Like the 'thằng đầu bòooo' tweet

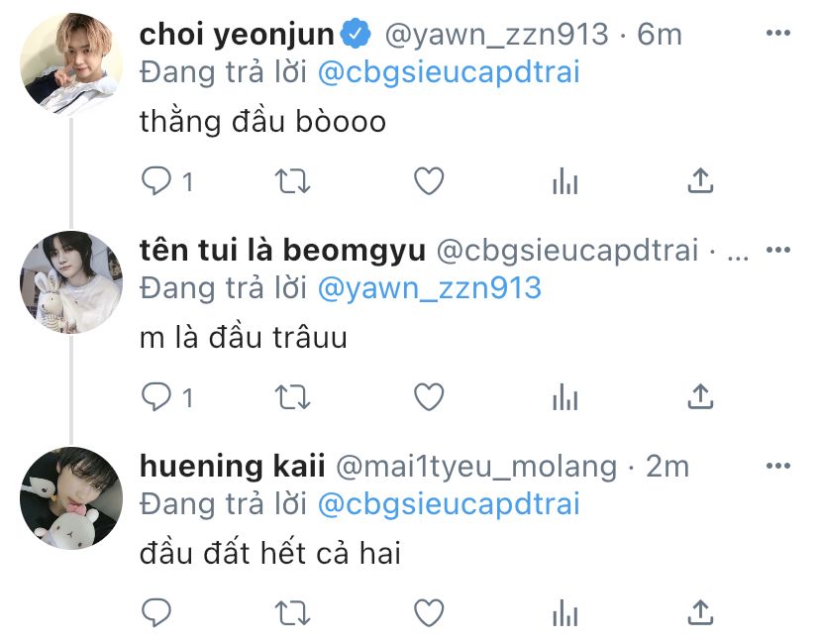[x=429, y=181]
